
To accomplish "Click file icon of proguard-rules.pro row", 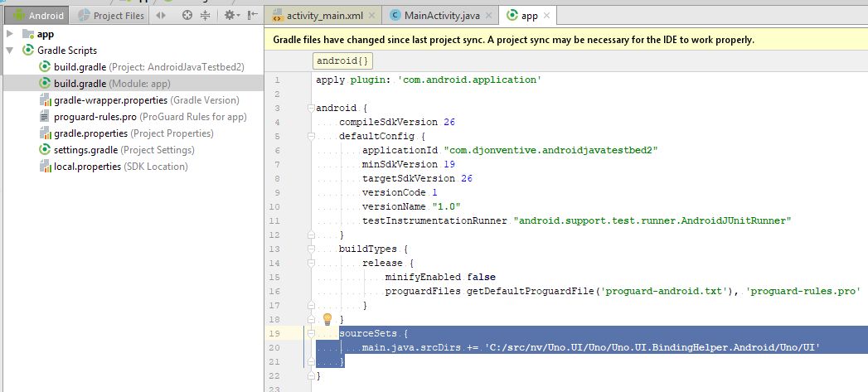I will pos(45,117).
